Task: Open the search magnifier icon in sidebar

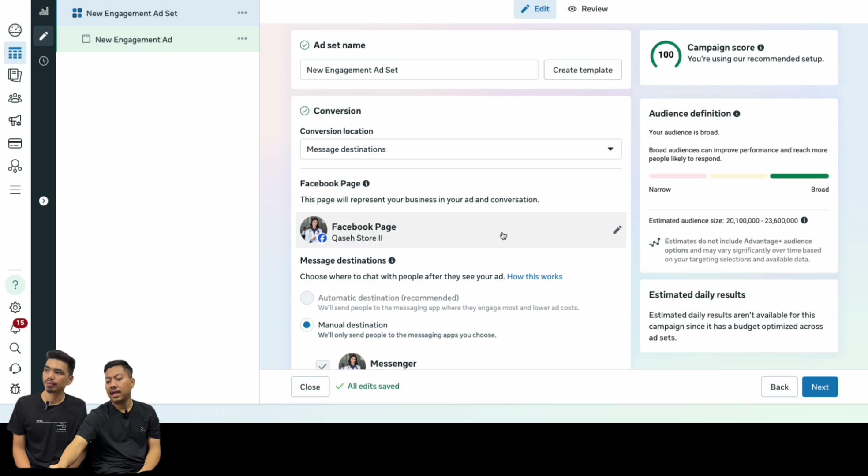Action: point(15,348)
